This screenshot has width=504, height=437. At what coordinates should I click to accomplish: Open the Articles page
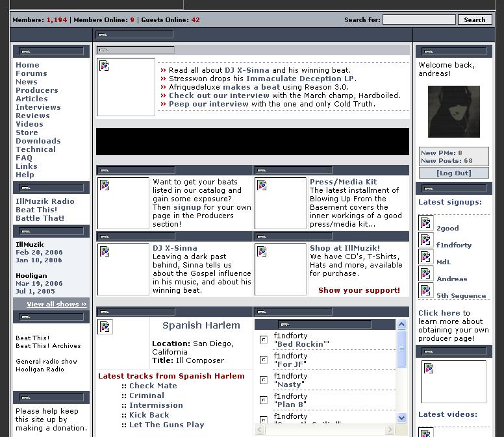point(31,99)
